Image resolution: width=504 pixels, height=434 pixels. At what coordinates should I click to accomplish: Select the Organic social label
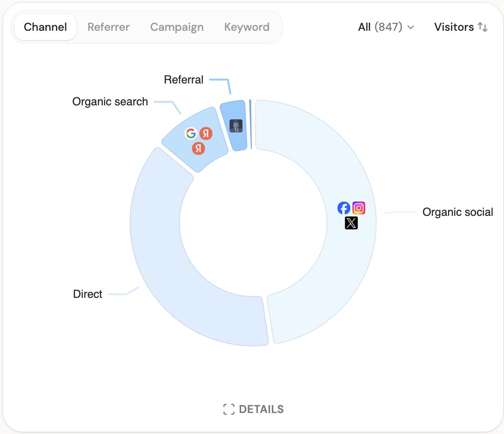tap(458, 212)
